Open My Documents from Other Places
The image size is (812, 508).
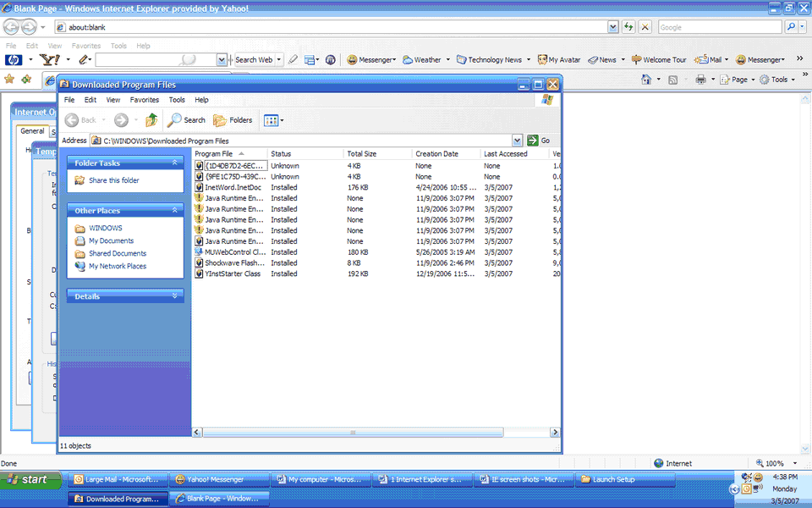111,240
